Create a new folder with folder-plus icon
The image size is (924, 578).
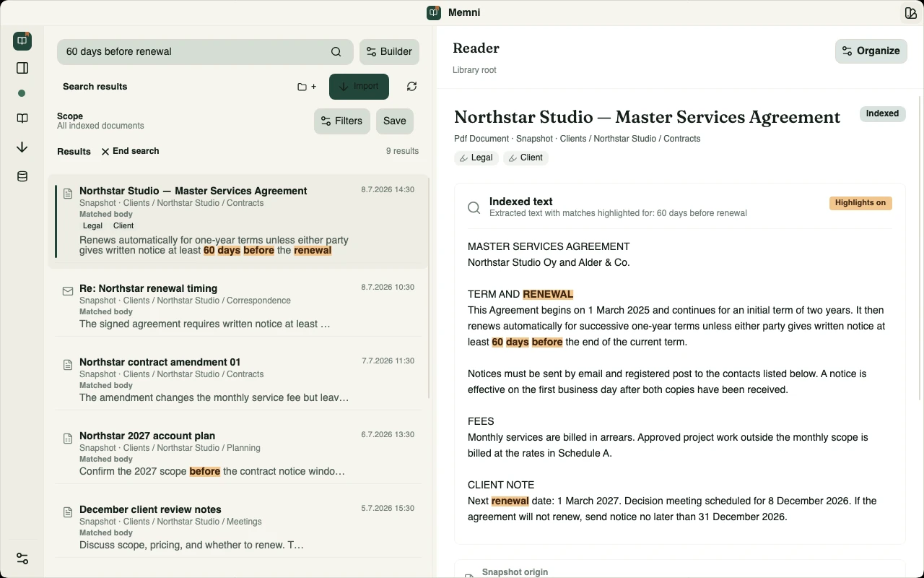[307, 87]
